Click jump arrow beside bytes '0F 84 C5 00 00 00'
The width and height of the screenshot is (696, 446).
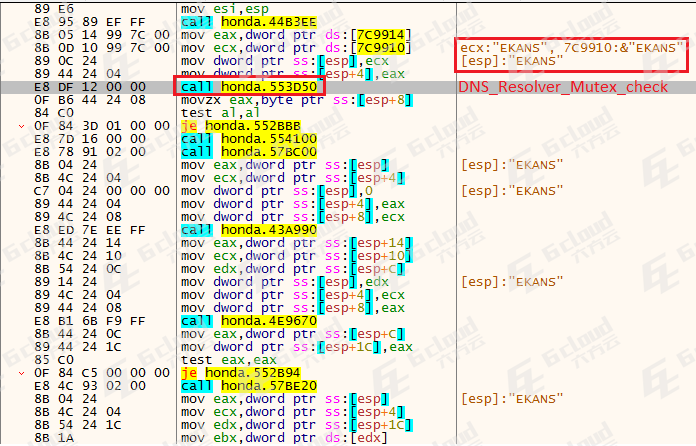pos(21,374)
